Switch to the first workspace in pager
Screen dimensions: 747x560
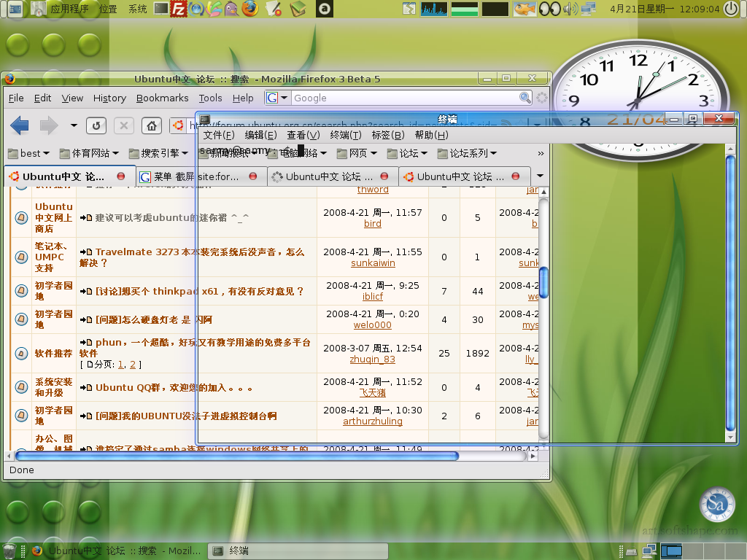pos(671,551)
